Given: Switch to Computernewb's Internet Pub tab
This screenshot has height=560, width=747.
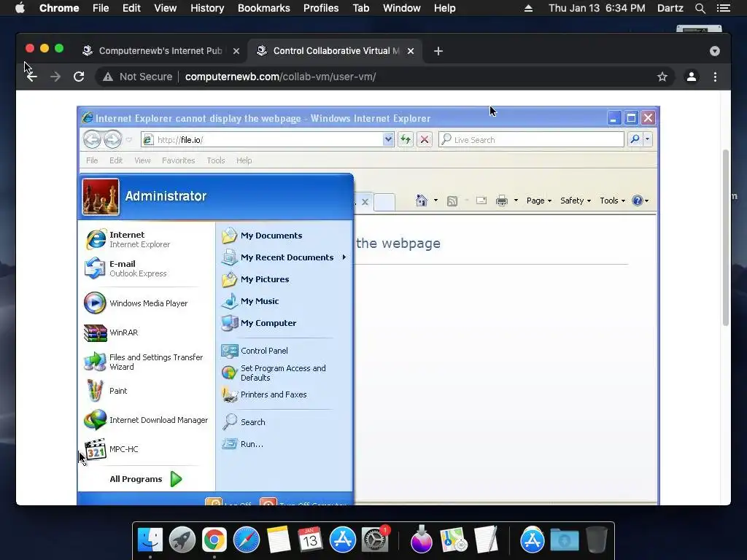Looking at the screenshot, I should click(x=160, y=51).
